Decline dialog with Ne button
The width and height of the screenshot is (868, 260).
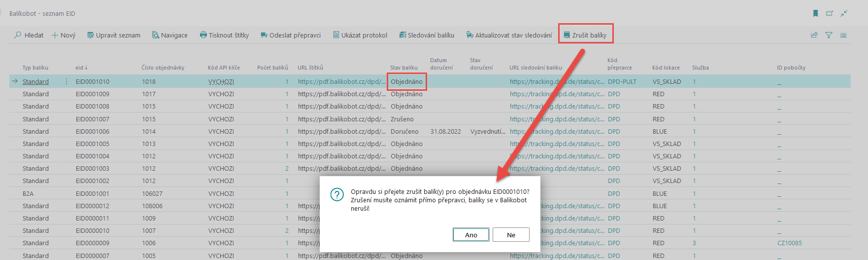[x=511, y=235]
